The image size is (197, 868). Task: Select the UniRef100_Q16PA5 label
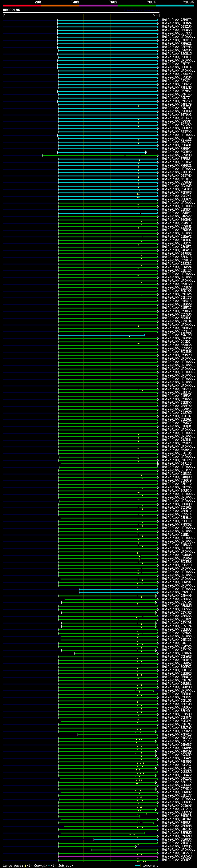pos(177,338)
